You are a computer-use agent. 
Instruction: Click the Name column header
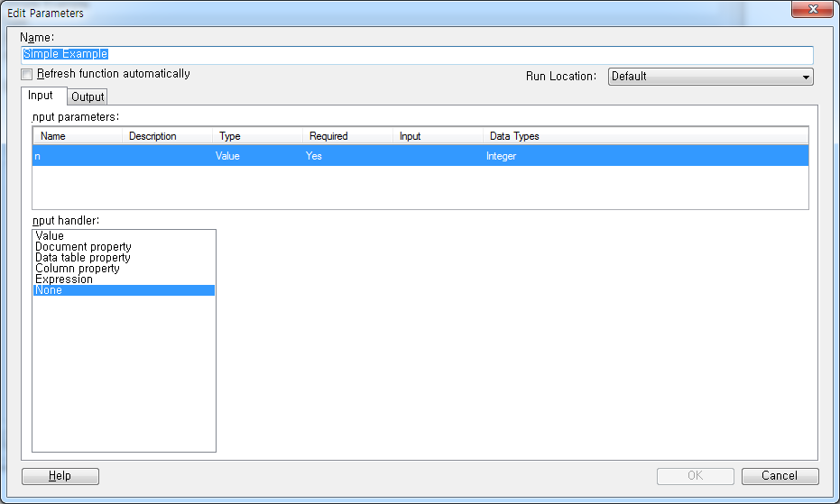(x=78, y=136)
